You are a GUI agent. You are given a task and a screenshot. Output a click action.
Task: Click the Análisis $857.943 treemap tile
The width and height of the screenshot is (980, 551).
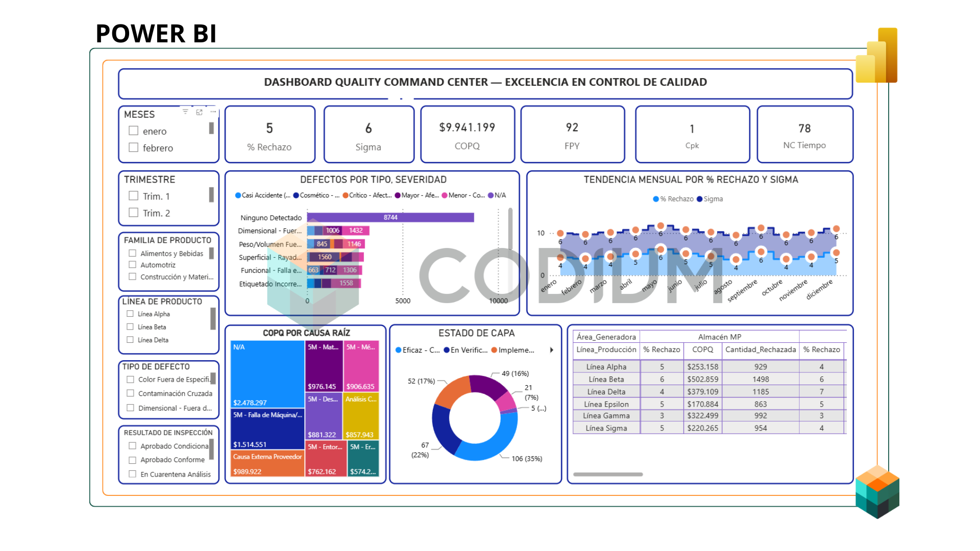pyautogui.click(x=361, y=416)
